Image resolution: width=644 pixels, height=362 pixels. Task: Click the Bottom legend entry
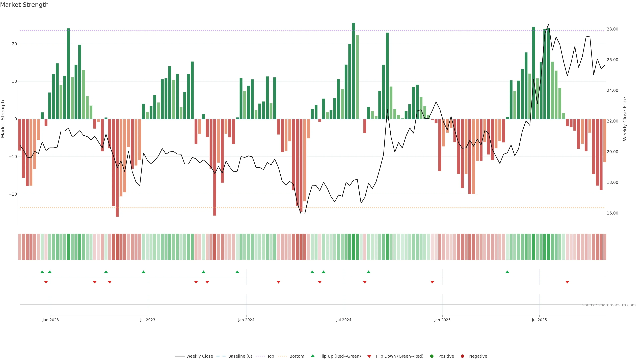(x=297, y=356)
